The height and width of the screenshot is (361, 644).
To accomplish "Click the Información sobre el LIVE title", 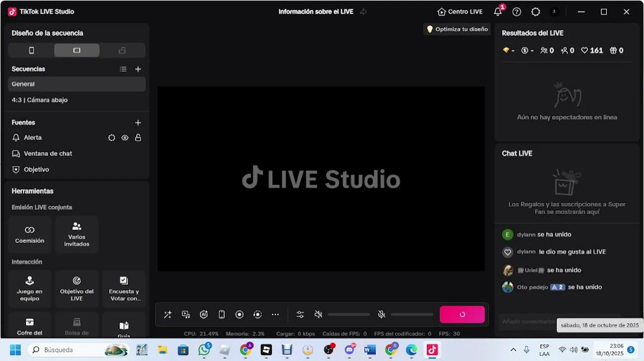I will (316, 12).
